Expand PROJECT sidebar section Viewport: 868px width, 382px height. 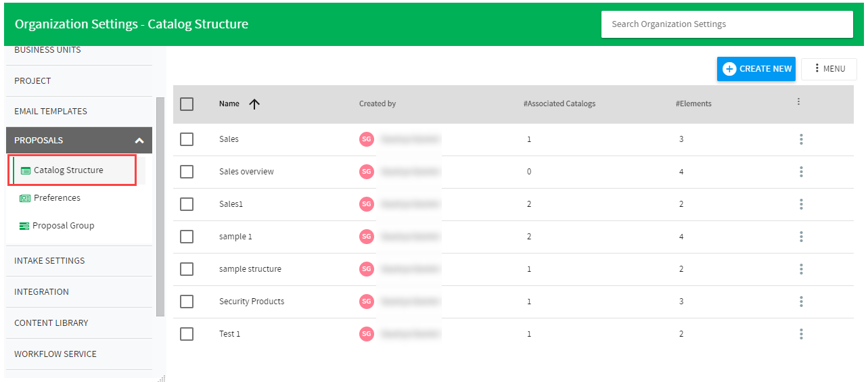tap(79, 81)
